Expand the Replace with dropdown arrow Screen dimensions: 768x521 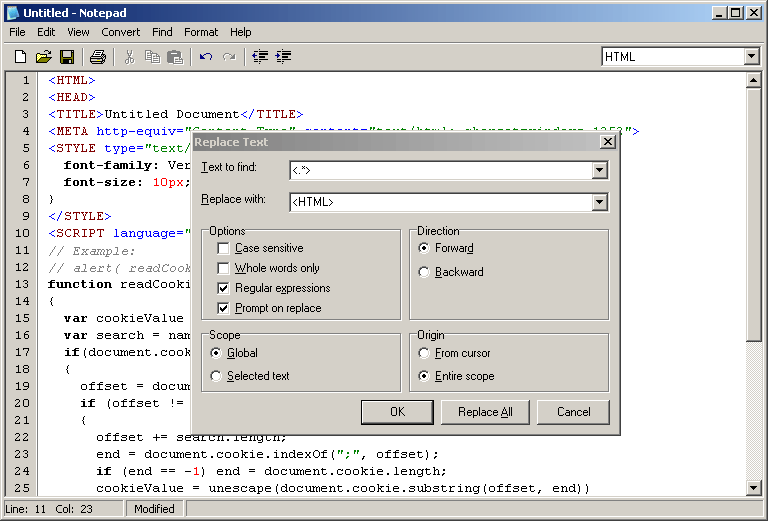coord(600,202)
